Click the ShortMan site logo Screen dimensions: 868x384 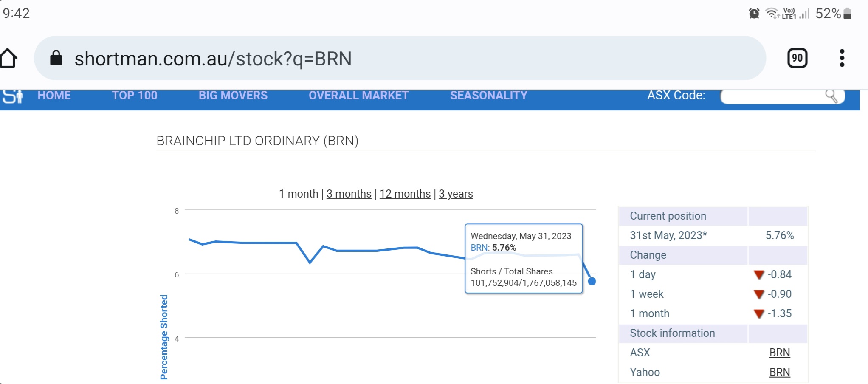(x=13, y=96)
